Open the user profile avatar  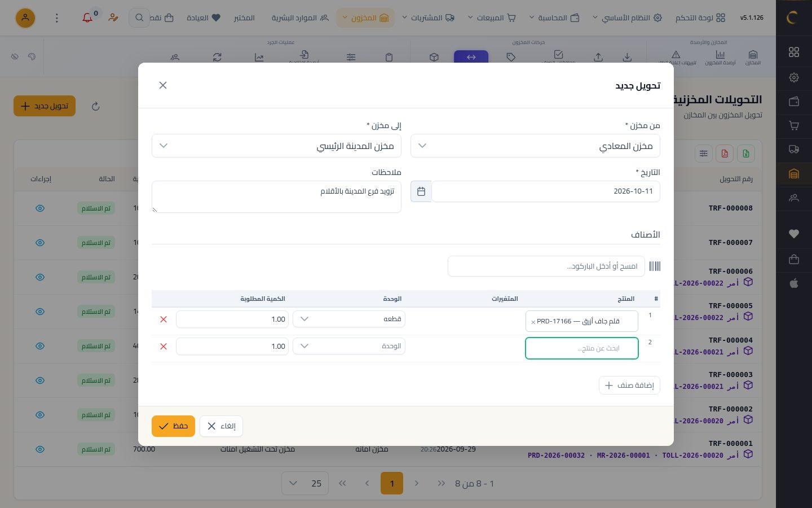pos(25,18)
